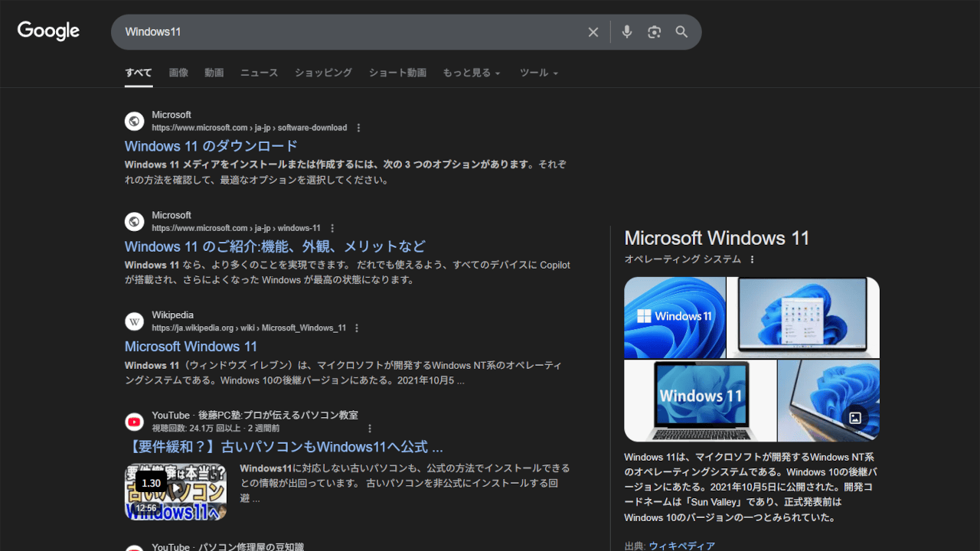Open three-dot menu for YouTube video result
The width and height of the screenshot is (980, 551).
tap(370, 429)
